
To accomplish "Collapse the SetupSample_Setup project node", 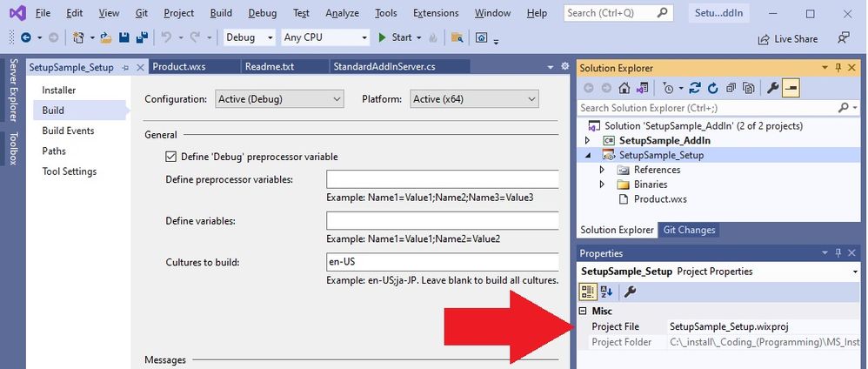I will click(588, 156).
